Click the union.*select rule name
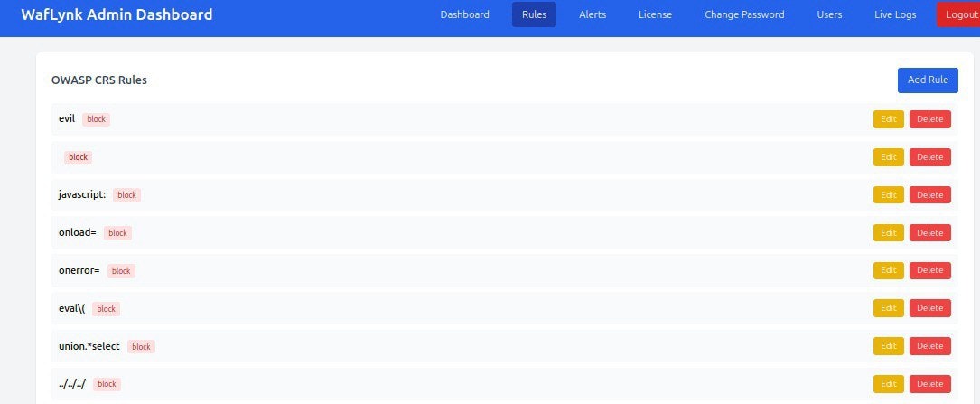This screenshot has width=980, height=404. coord(89,346)
